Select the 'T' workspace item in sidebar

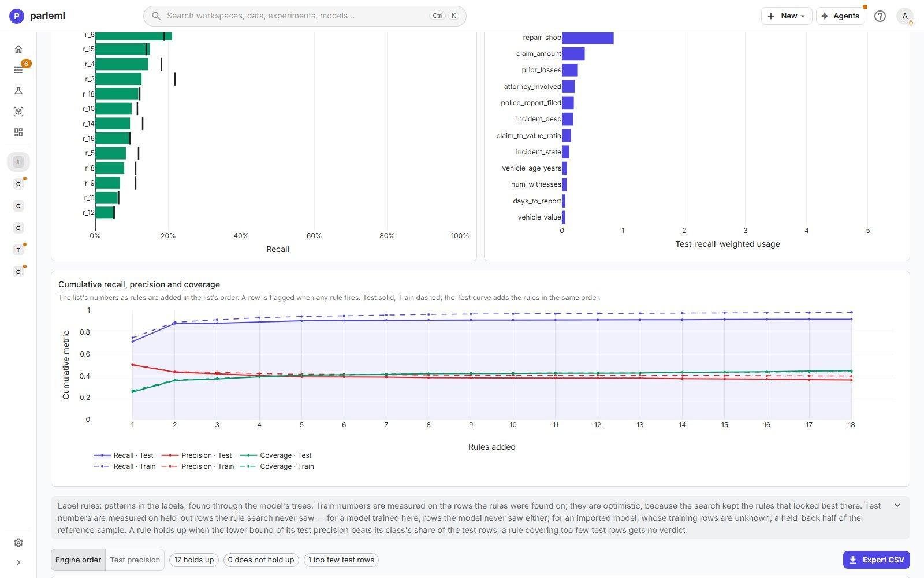click(18, 250)
